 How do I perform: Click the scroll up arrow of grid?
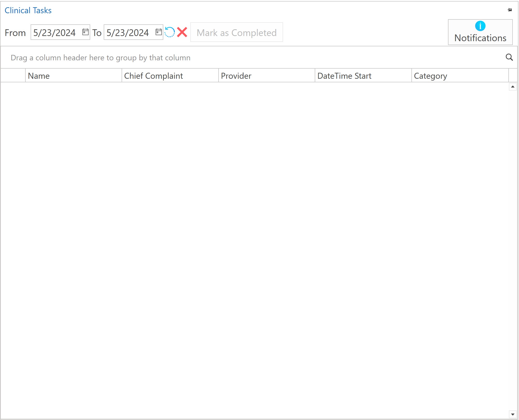coord(513,87)
